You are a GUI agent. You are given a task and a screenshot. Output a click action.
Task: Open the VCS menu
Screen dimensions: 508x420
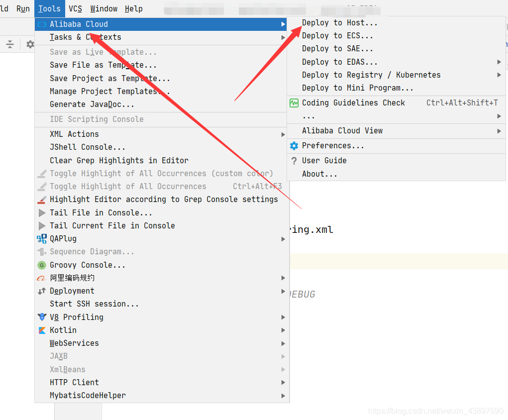pos(75,9)
